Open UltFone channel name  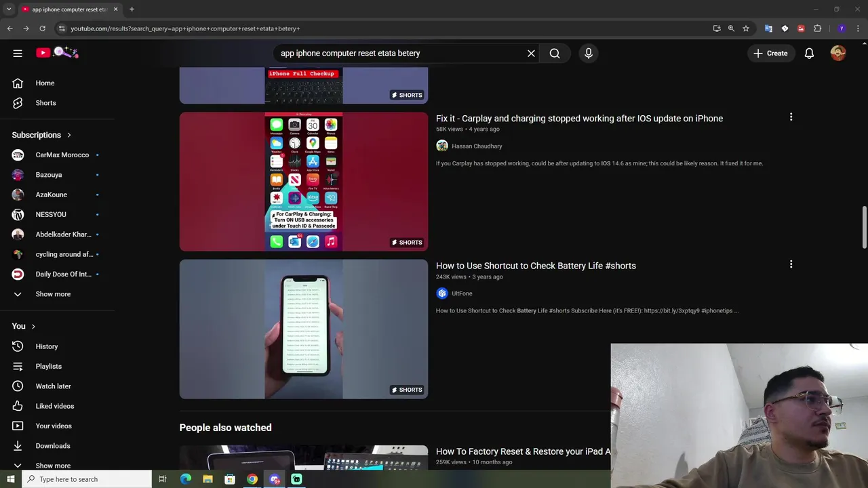coord(462,293)
